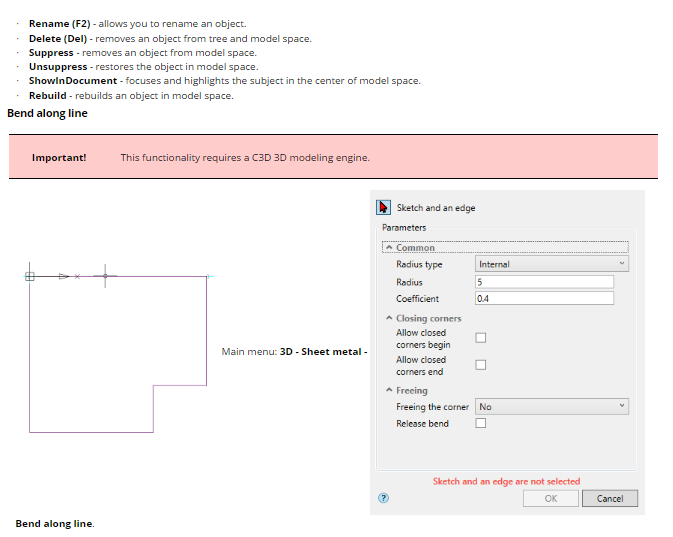Click the Radius input field

tap(544, 282)
